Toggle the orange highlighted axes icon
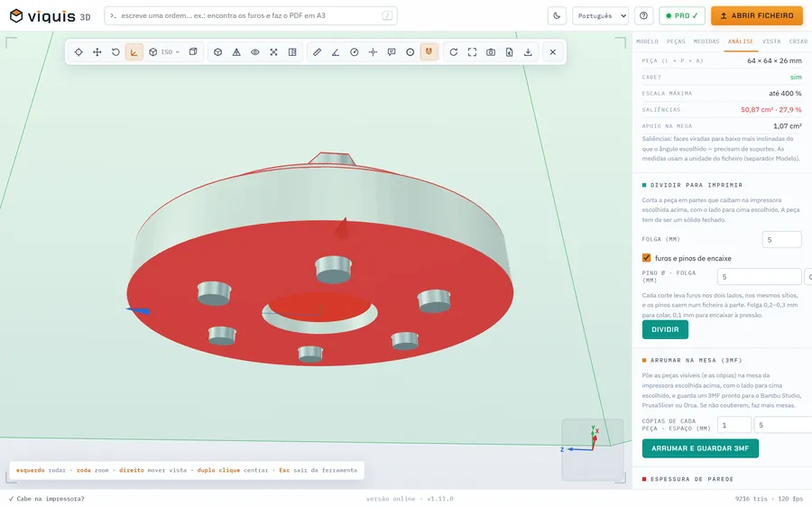This screenshot has width=812, height=507. click(x=134, y=51)
